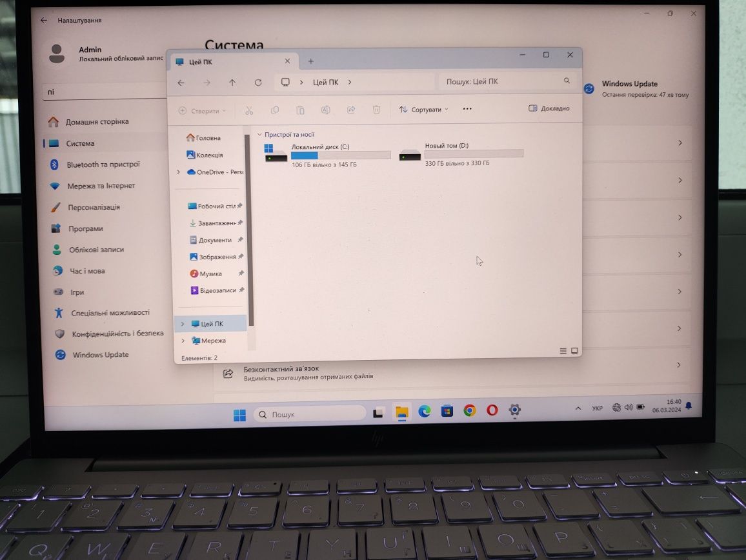This screenshot has height=560, width=746.
Task: Open Програми in Settings sidebar
Action: pyautogui.click(x=77, y=229)
